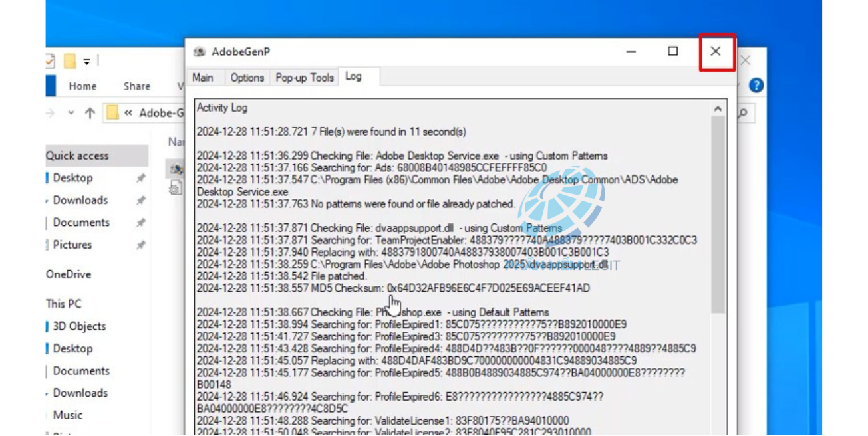Expand the recent locations chevron in Explorer
The image size is (868, 436).
(x=71, y=114)
